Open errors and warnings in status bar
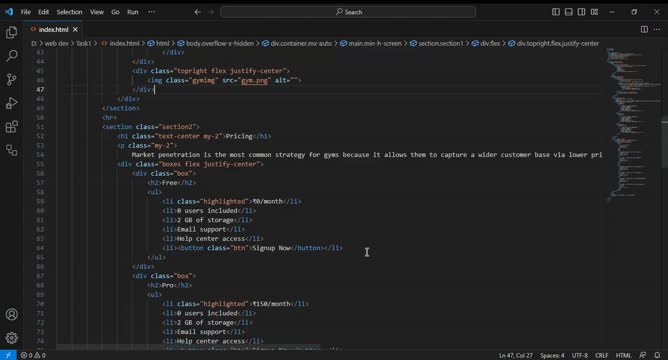The image size is (668, 360). point(33,355)
